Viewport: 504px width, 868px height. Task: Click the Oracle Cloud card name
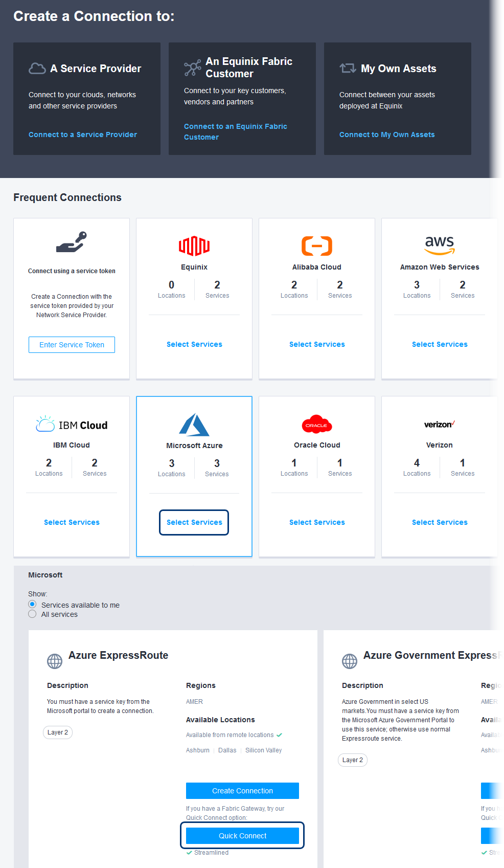coord(317,445)
